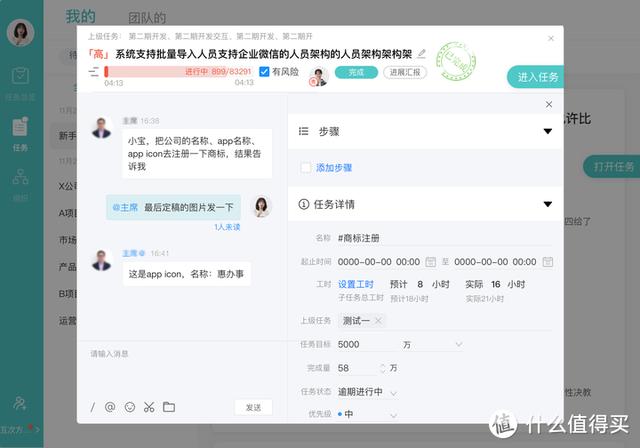Click the 进入任务 button
Viewport: 640px width, 448px height.
point(536,77)
